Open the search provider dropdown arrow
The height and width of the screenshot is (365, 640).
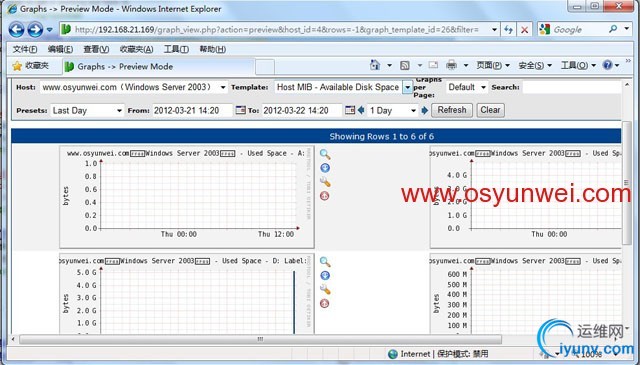[x=627, y=29]
